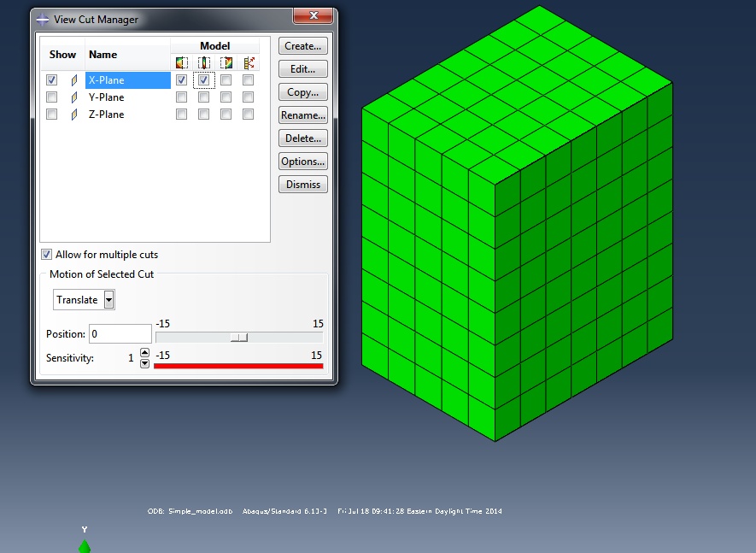Click the 'Above cut' model column header icon
The width and height of the screenshot is (756, 553).
pyautogui.click(x=226, y=62)
